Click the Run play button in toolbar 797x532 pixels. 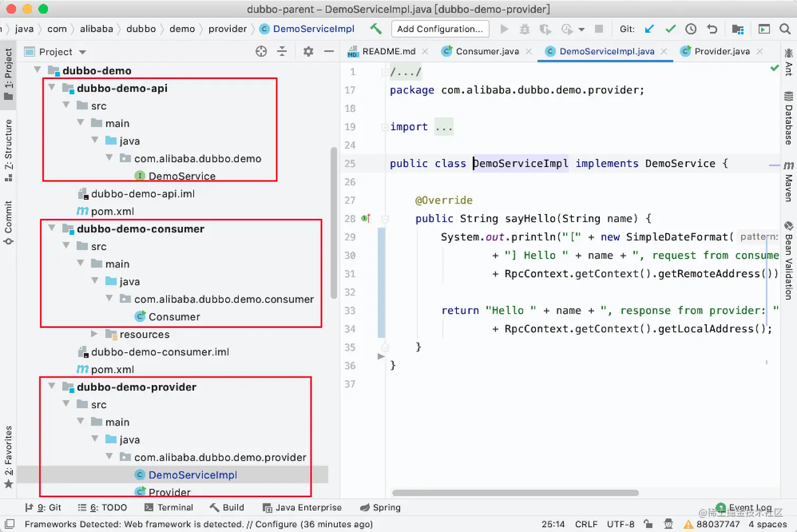pyautogui.click(x=504, y=29)
